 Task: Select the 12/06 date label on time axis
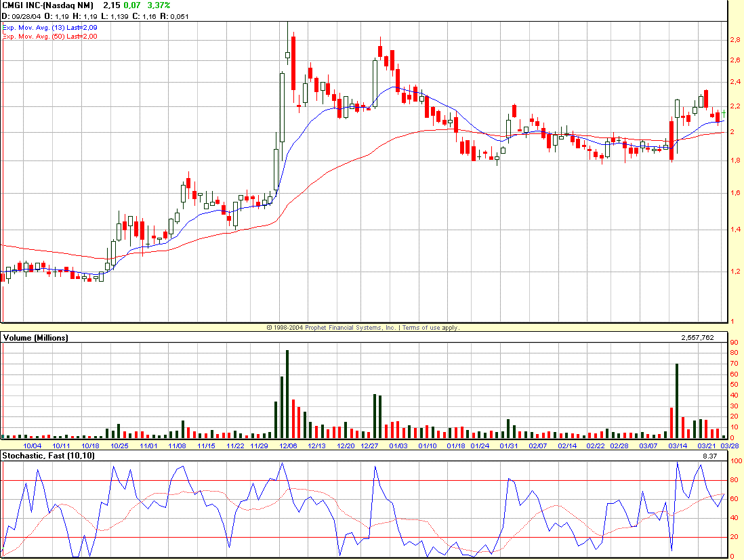(x=288, y=446)
